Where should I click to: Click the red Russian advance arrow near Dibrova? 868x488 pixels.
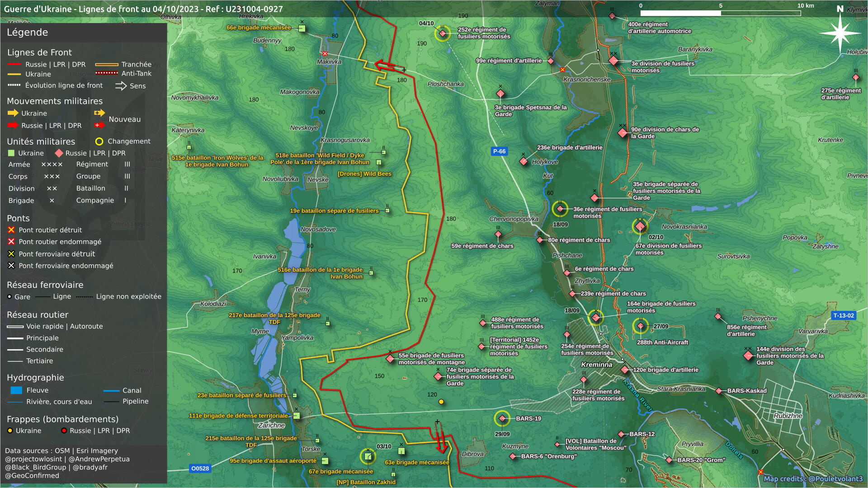[442, 443]
